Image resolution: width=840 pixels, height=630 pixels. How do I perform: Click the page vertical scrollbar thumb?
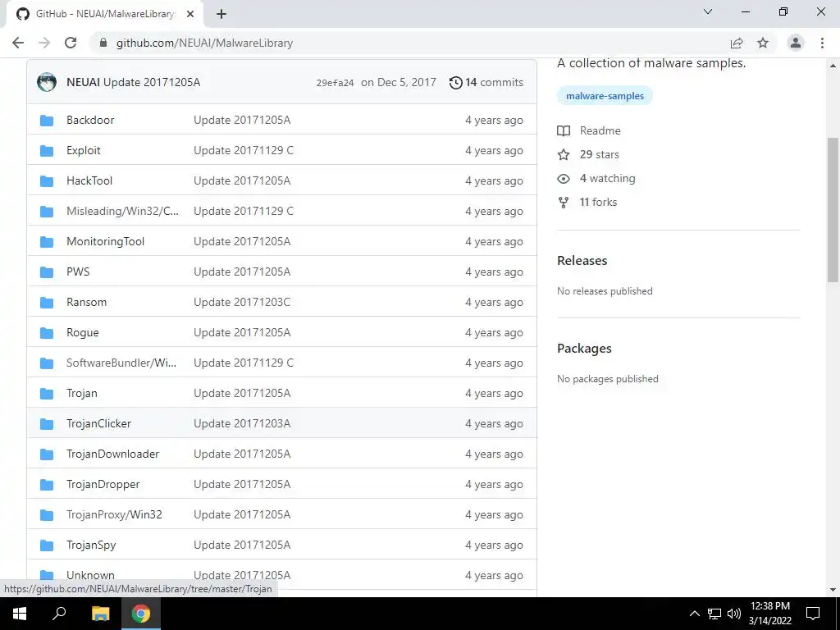(x=833, y=209)
